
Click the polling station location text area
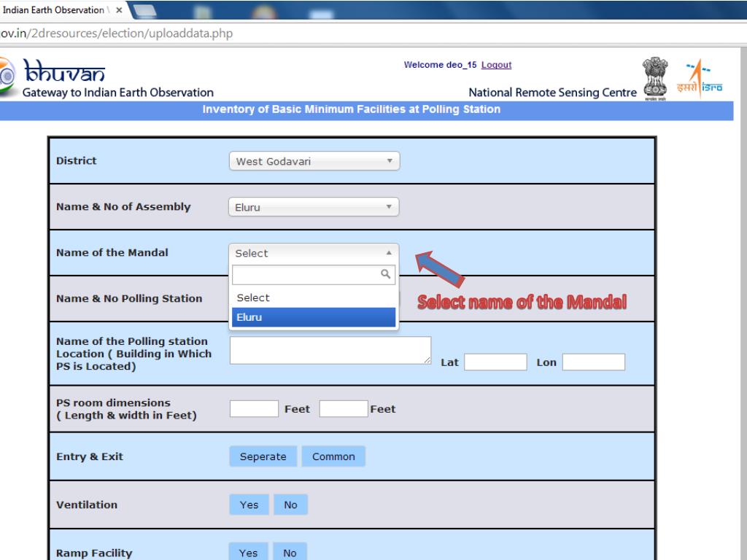tap(330, 351)
